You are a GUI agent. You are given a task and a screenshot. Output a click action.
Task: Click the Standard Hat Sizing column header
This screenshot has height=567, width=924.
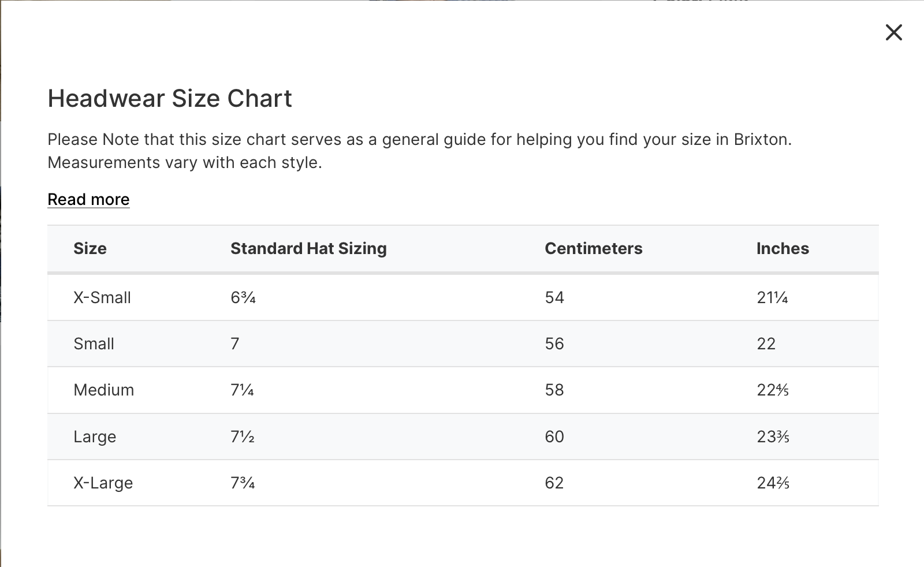click(308, 248)
